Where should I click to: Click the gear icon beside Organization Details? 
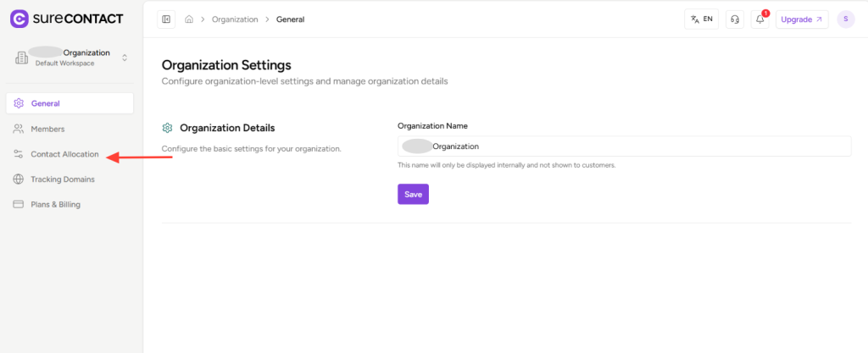click(168, 128)
